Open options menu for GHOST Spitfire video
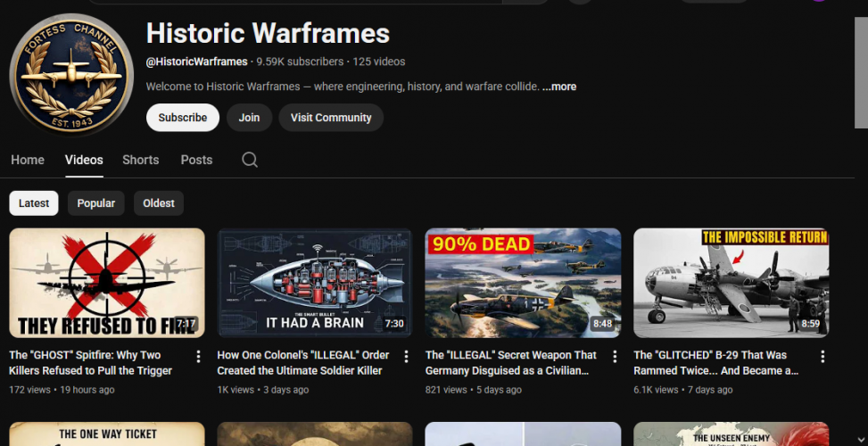This screenshot has width=868, height=446. [x=198, y=357]
